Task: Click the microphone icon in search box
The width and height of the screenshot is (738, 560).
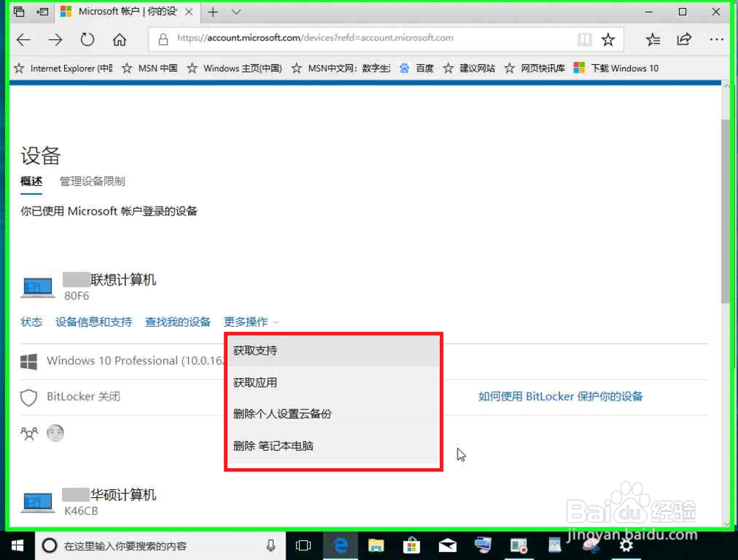Action: 271,546
